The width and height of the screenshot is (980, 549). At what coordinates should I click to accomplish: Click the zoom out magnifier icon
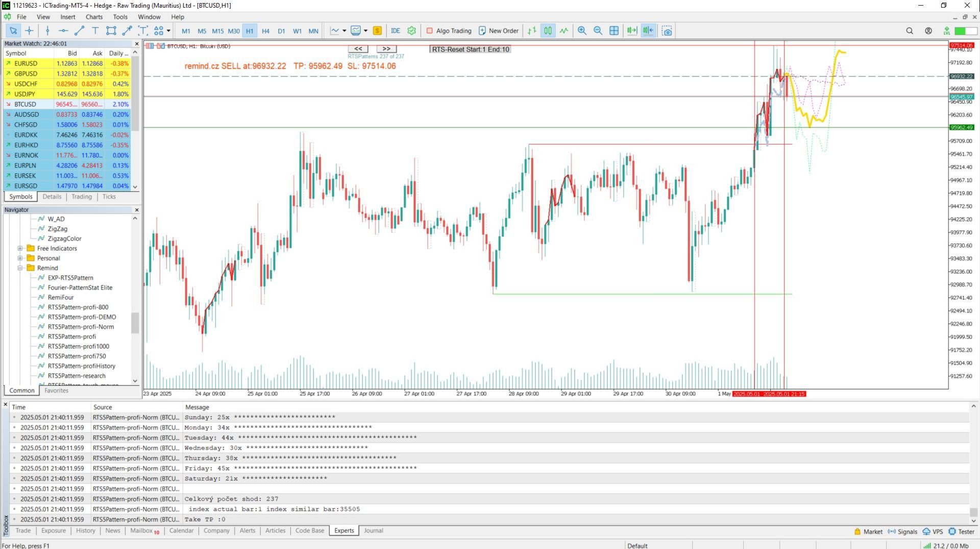point(598,31)
